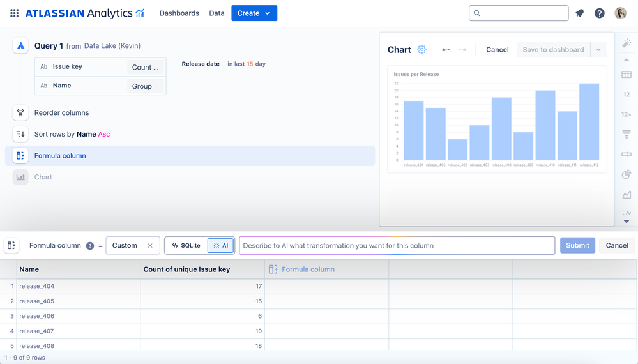Screen dimensions: 638x364
Task: Select the single value chart type
Action: point(627,95)
